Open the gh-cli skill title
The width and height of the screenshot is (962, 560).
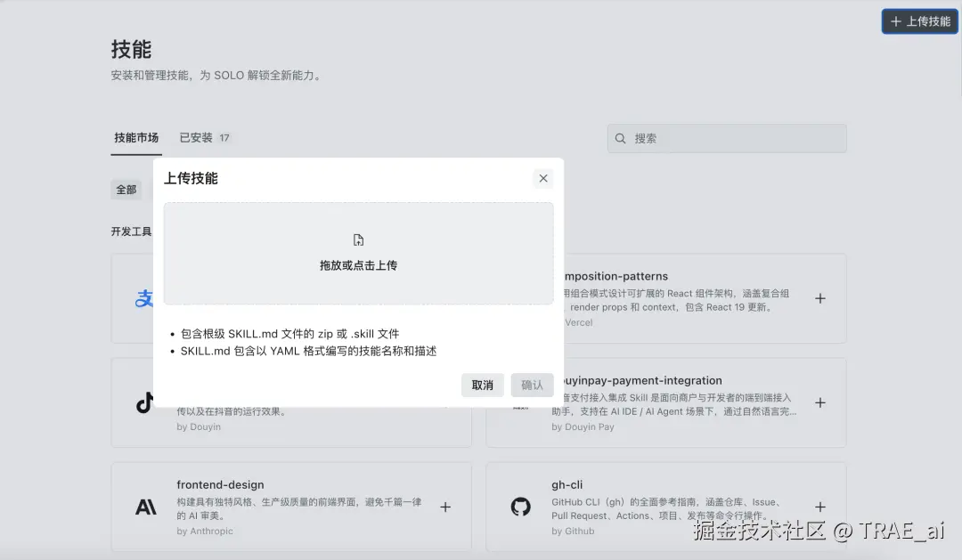pos(567,484)
